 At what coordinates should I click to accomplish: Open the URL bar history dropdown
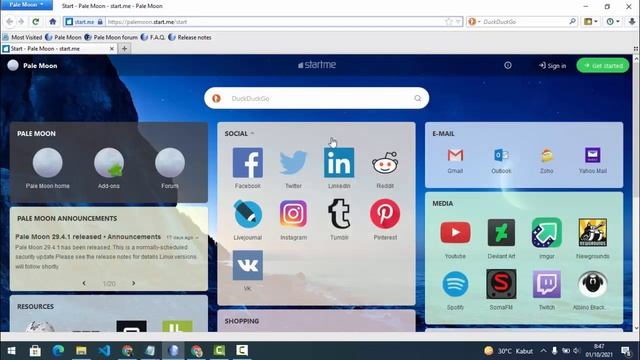click(458, 22)
